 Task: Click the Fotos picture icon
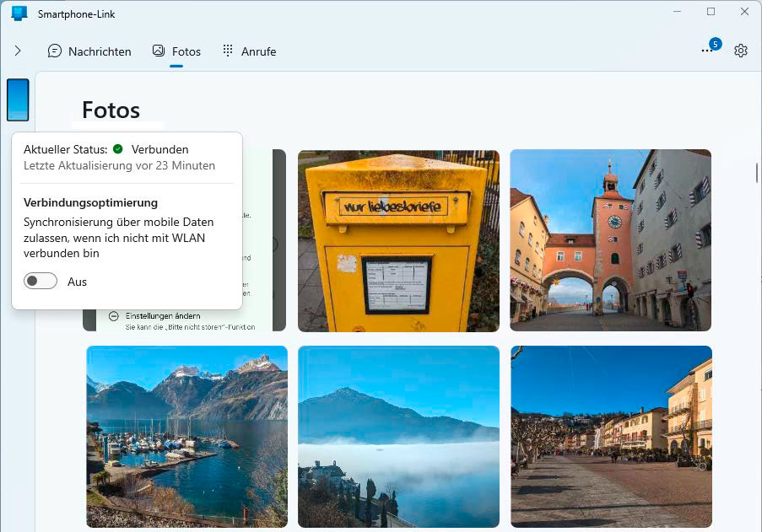pyautogui.click(x=159, y=51)
